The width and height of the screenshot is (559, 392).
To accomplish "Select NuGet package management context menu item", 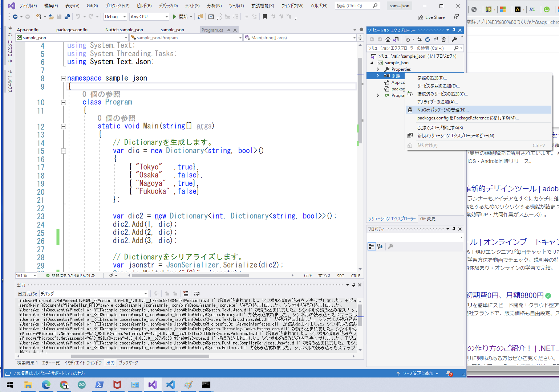I will click(x=443, y=110).
